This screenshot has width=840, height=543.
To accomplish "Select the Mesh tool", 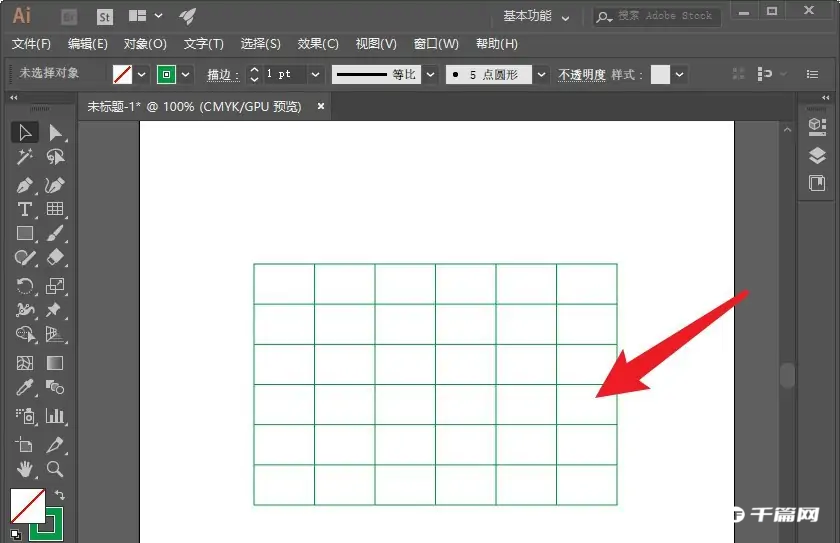I will [x=25, y=363].
